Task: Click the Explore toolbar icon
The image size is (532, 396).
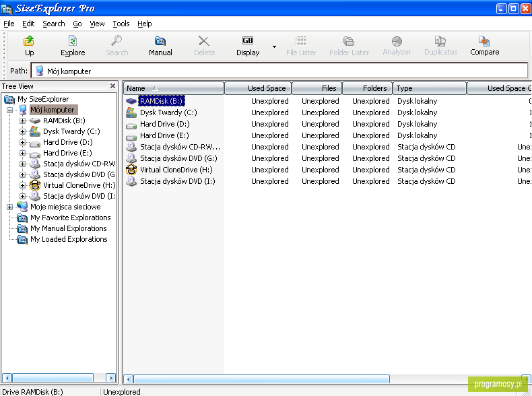Action: (73, 41)
